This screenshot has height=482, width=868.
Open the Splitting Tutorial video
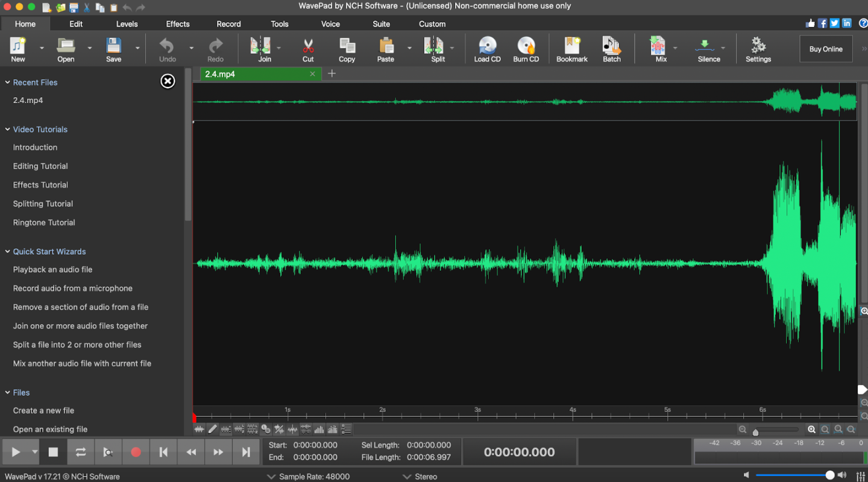[x=42, y=203]
